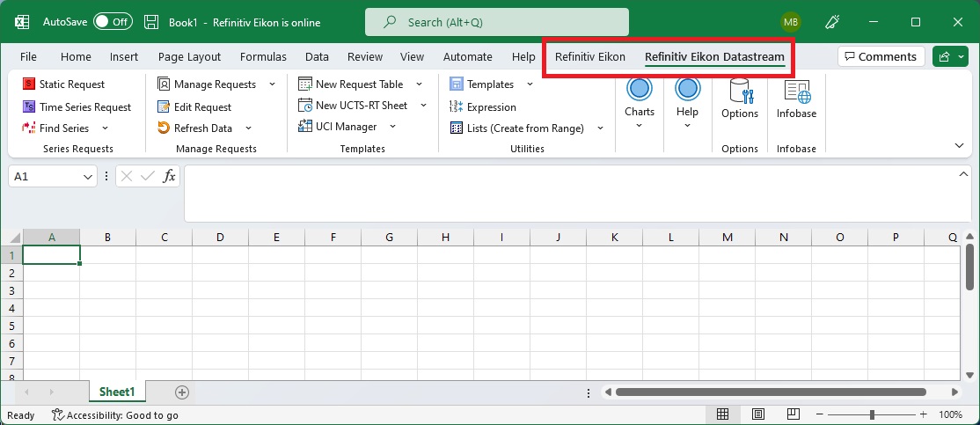The image size is (980, 425).
Task: Click the Comments button
Action: click(881, 57)
